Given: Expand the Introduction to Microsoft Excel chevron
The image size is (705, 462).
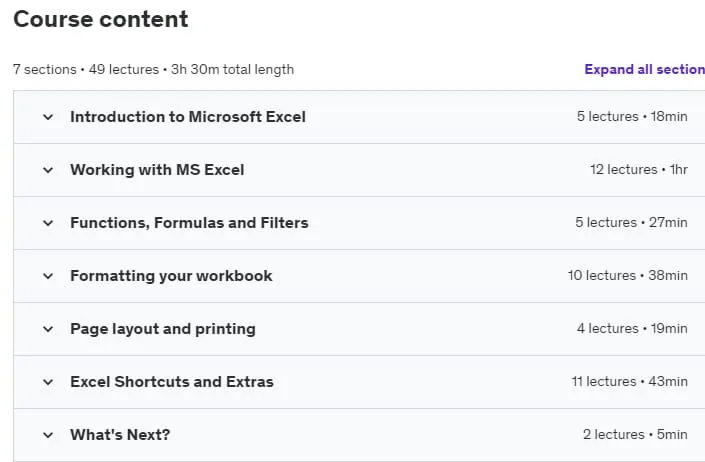Looking at the screenshot, I should (48, 117).
